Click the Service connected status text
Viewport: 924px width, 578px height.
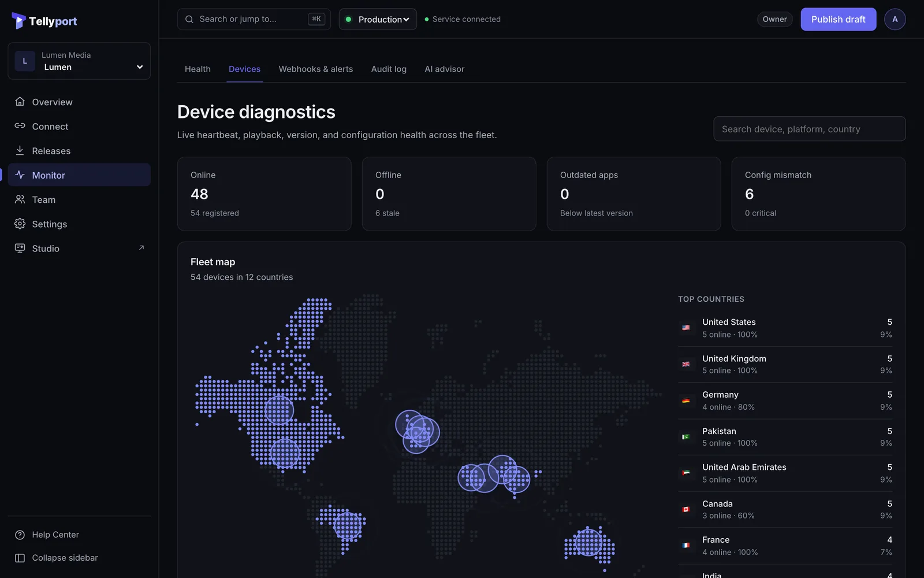click(467, 19)
